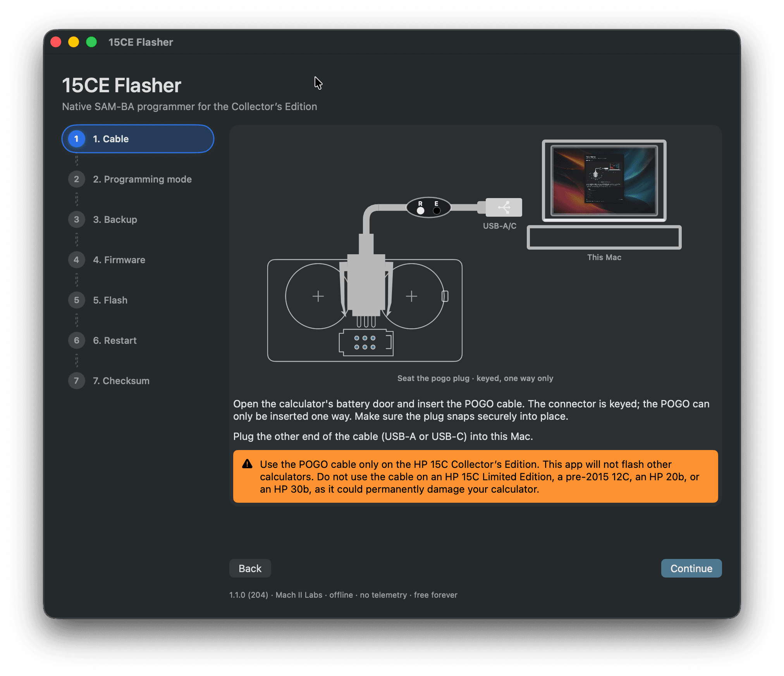
Task: Open the 6. Restart step
Action: (103, 340)
